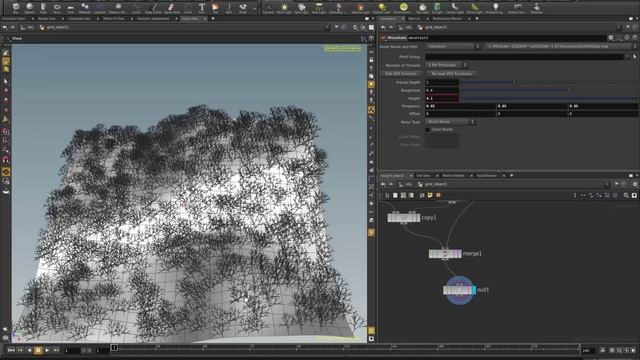Expand the parameter pane path dropdown arrow
The width and height of the screenshot is (640, 360).
coord(619,28)
